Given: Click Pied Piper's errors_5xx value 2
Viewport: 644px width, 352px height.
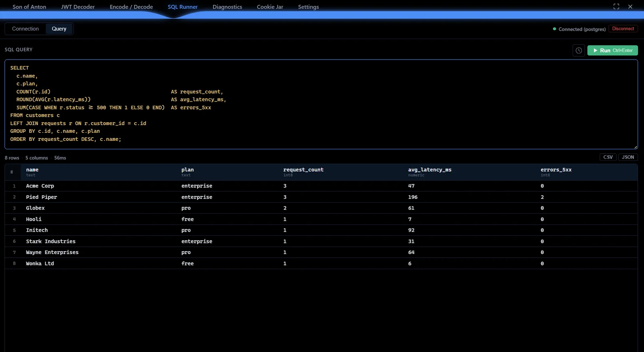Looking at the screenshot, I should tap(542, 197).
